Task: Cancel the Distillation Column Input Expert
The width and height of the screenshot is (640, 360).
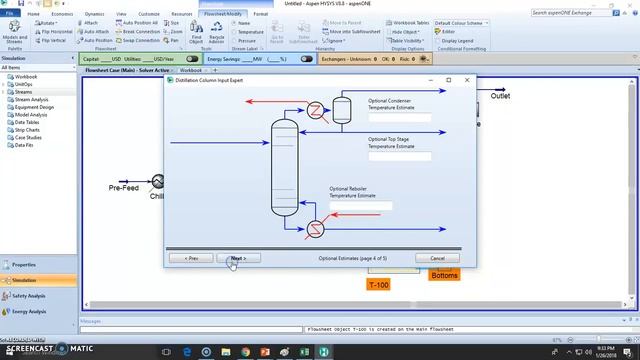Action: (437, 258)
